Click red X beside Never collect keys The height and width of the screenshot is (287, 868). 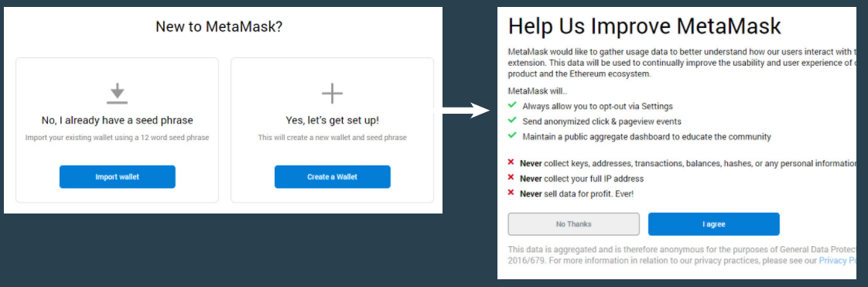pyautogui.click(x=511, y=163)
